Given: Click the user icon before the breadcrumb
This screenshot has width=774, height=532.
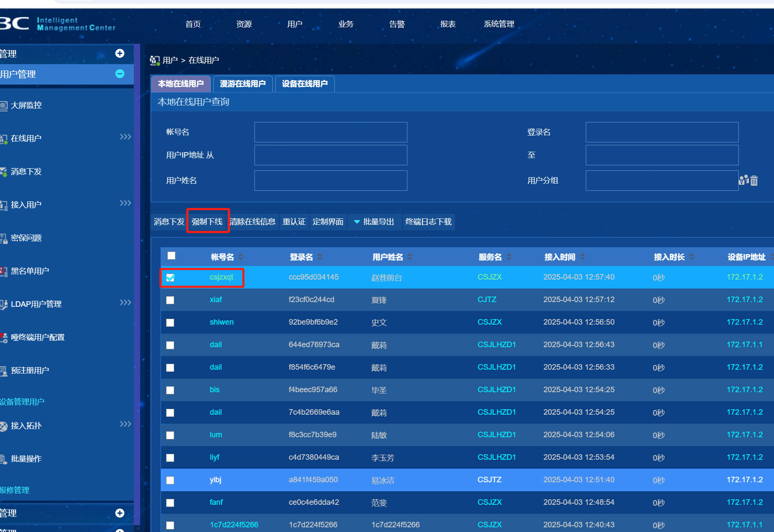Looking at the screenshot, I should tap(155, 60).
